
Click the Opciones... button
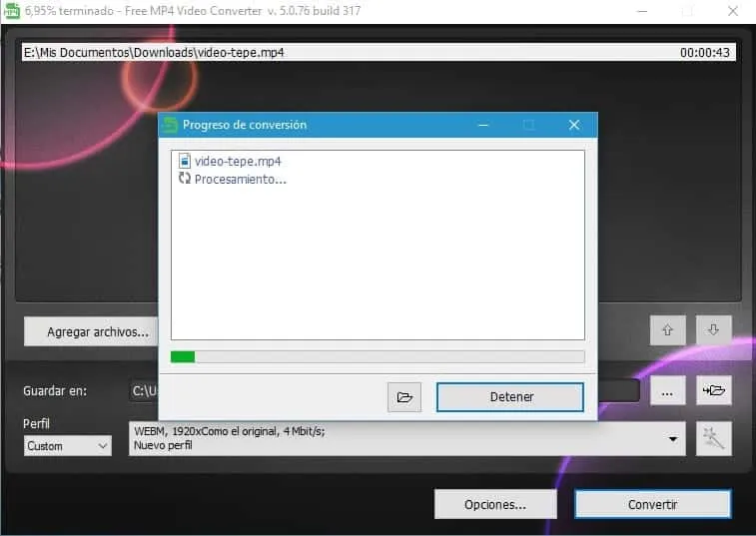(x=495, y=505)
